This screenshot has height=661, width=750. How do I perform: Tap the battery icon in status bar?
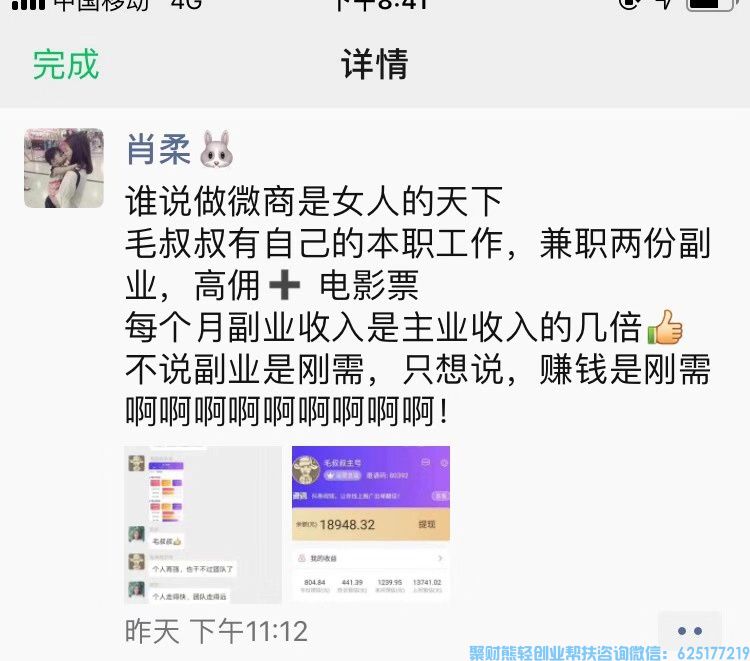click(x=711, y=4)
